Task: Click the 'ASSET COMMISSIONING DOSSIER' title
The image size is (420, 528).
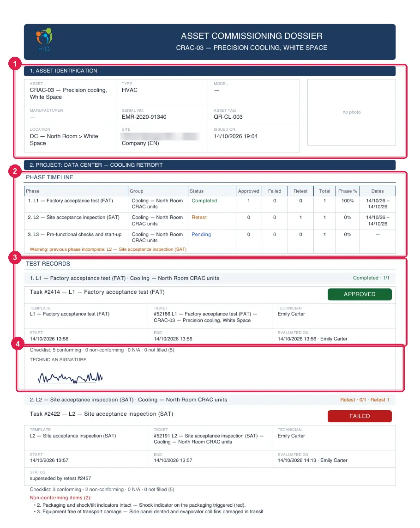Action: pyautogui.click(x=252, y=36)
